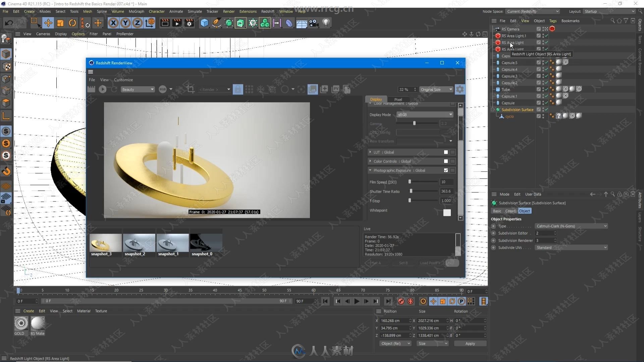Click the snapshot image icon in RenderView
The height and width of the screenshot is (362, 644).
pyautogui.click(x=313, y=89)
